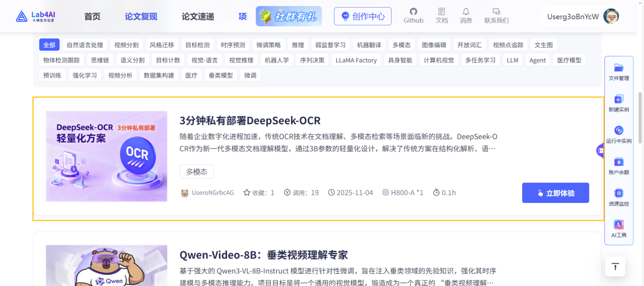Open the 文件管理 file management icon
644x286 pixels.
[x=619, y=68]
